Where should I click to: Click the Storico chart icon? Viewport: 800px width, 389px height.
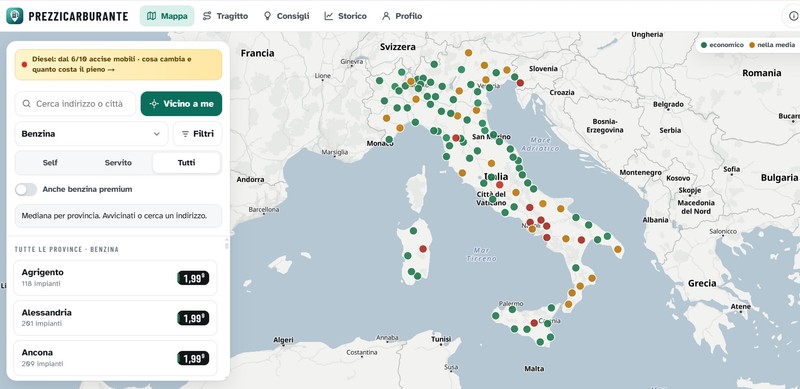point(329,16)
